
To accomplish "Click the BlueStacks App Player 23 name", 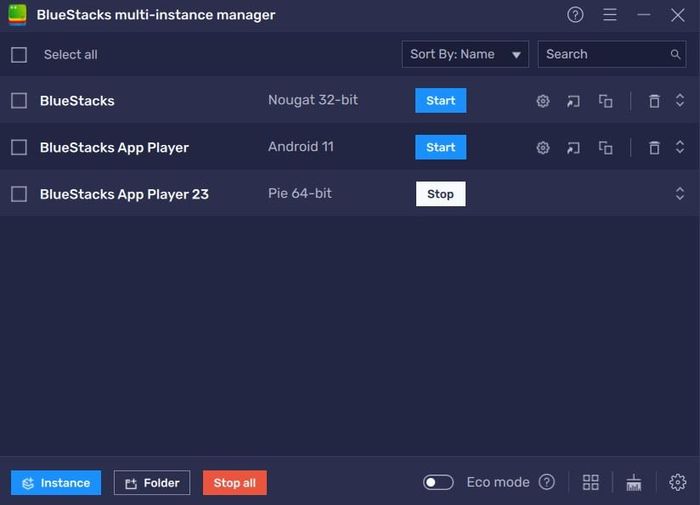I will 124,195.
